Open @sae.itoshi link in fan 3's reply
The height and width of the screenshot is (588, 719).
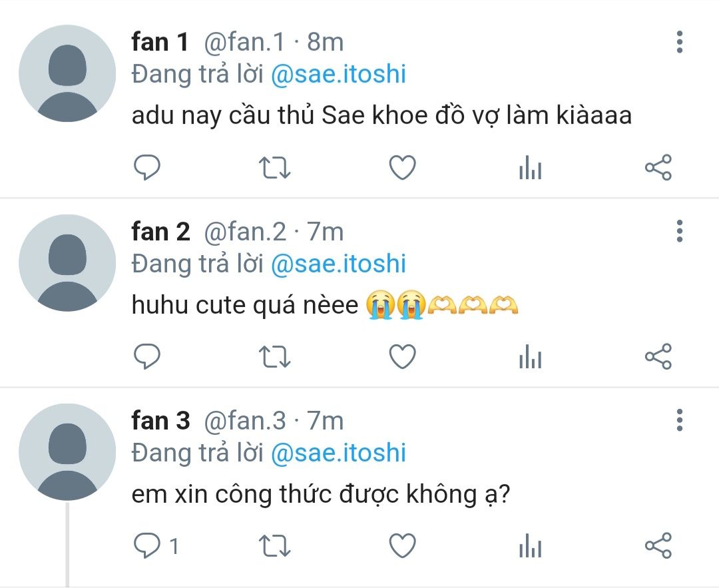click(338, 453)
